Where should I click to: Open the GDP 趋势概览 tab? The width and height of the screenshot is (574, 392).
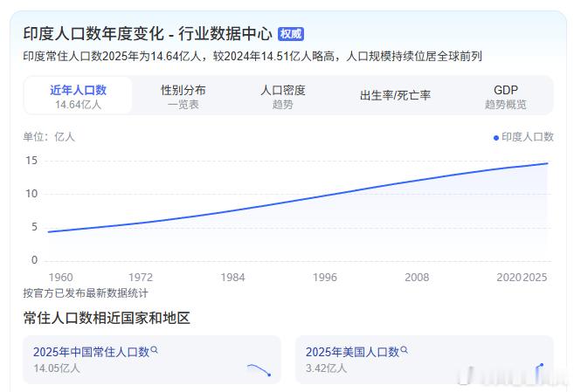pos(506,96)
